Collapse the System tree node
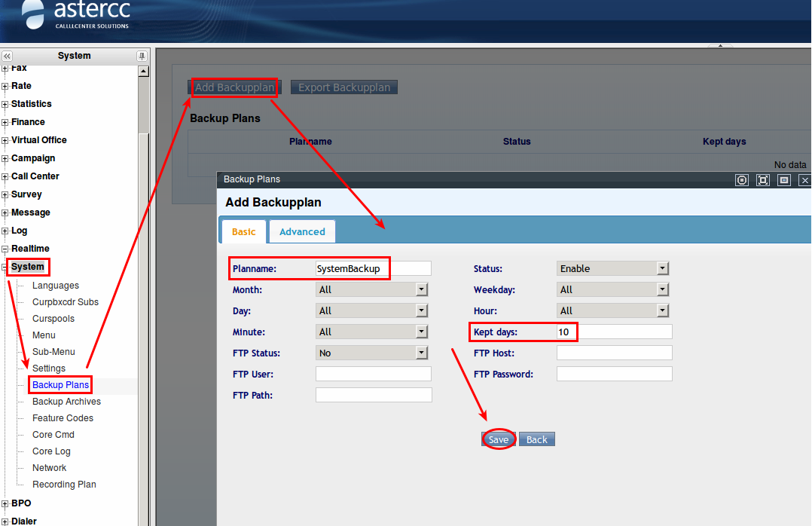Image resolution: width=812 pixels, height=526 pixels. [5, 267]
